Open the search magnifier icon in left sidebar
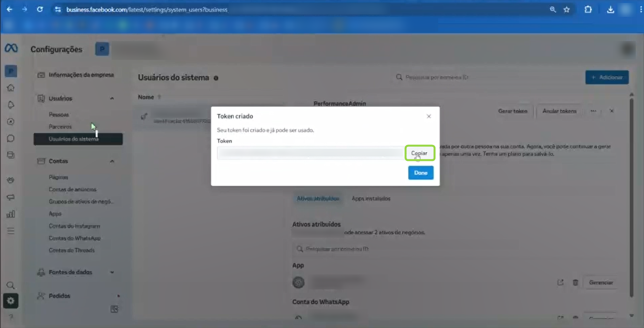Screen dimensions: 644x328 11,285
